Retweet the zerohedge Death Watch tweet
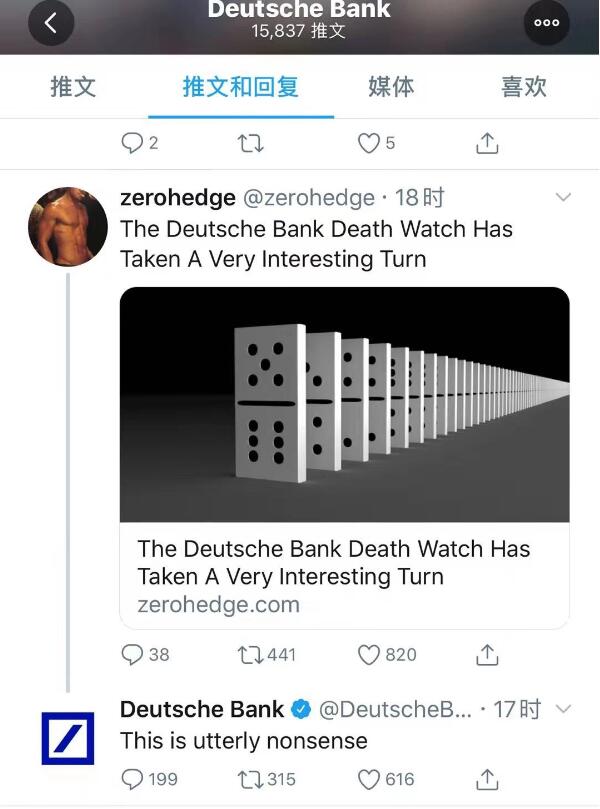This screenshot has width=600, height=809. tap(249, 655)
